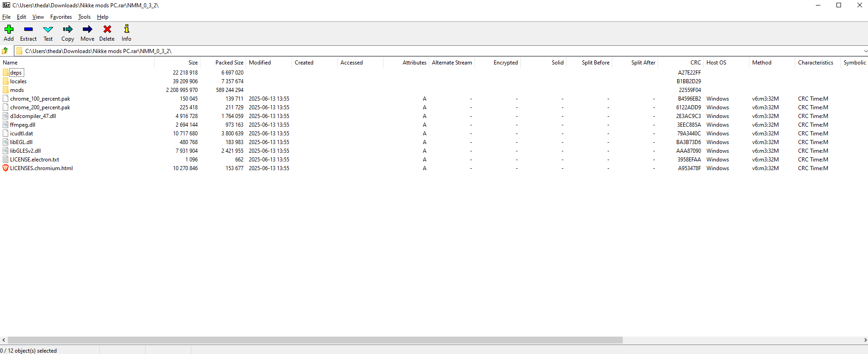Image resolution: width=868 pixels, height=354 pixels.
Task: Click packed size 589 244 294
Action: tap(230, 90)
